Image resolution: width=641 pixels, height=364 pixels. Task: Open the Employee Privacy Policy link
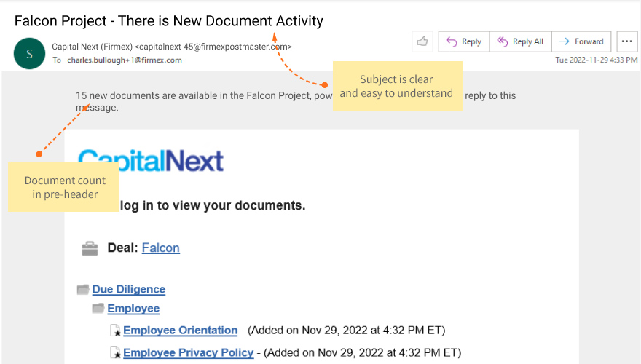(188, 353)
